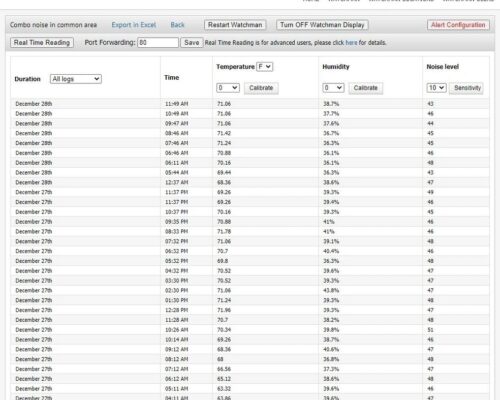Image resolution: width=500 pixels, height=400 pixels.
Task: Calibrate the Humidity reading
Action: [x=366, y=88]
